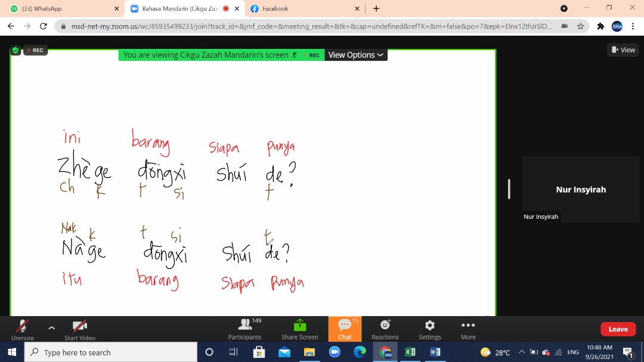Image resolution: width=644 pixels, height=362 pixels.
Task: Click the Windows taskbar search box
Action: tap(112, 352)
